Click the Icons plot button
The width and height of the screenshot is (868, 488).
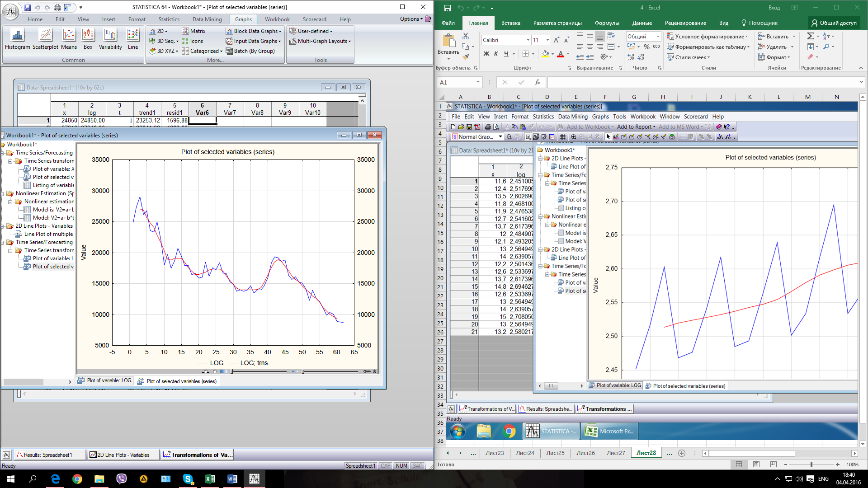click(192, 41)
